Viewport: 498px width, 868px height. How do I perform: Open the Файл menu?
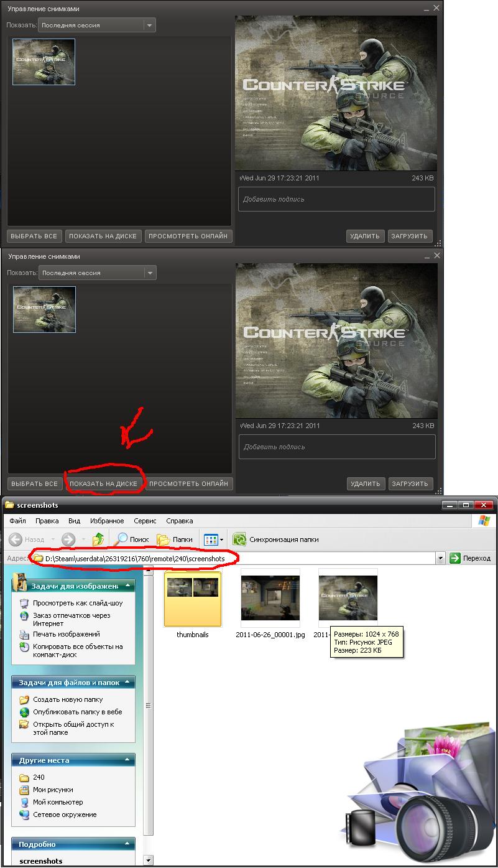point(17,521)
